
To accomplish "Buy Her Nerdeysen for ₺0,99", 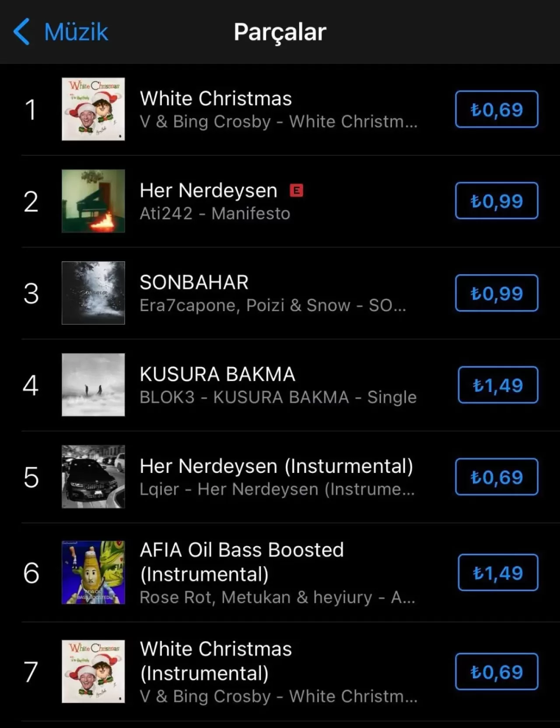I will coord(497,201).
